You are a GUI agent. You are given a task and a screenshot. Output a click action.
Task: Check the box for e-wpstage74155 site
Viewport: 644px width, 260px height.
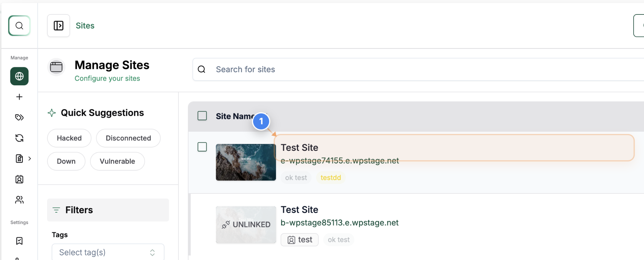click(x=202, y=147)
